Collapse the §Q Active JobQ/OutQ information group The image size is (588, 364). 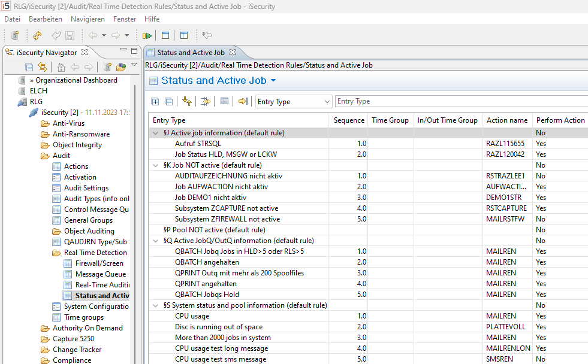pos(156,241)
